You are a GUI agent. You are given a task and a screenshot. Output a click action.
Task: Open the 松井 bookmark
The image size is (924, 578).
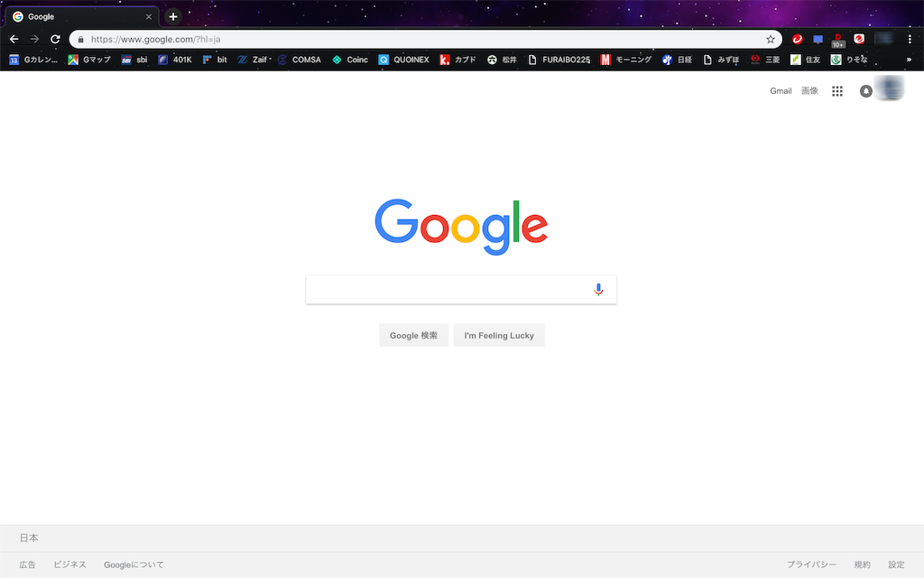(x=502, y=60)
